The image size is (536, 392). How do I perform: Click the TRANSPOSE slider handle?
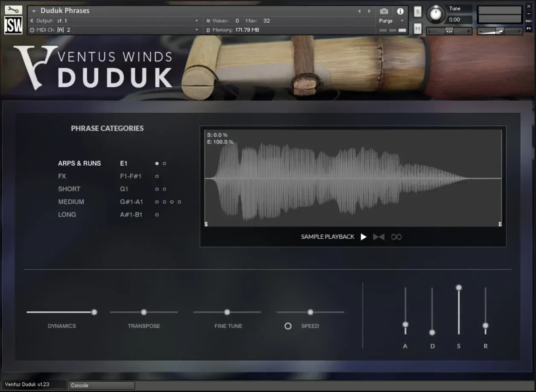click(x=144, y=312)
